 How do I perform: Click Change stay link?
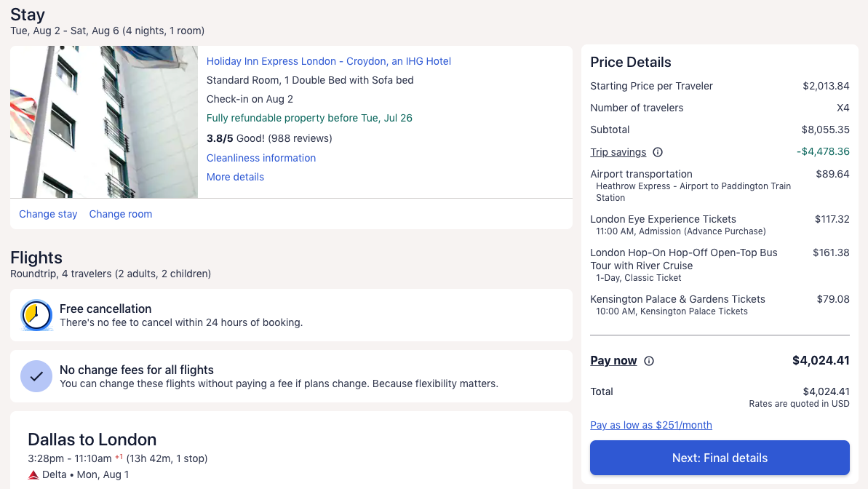(x=48, y=215)
